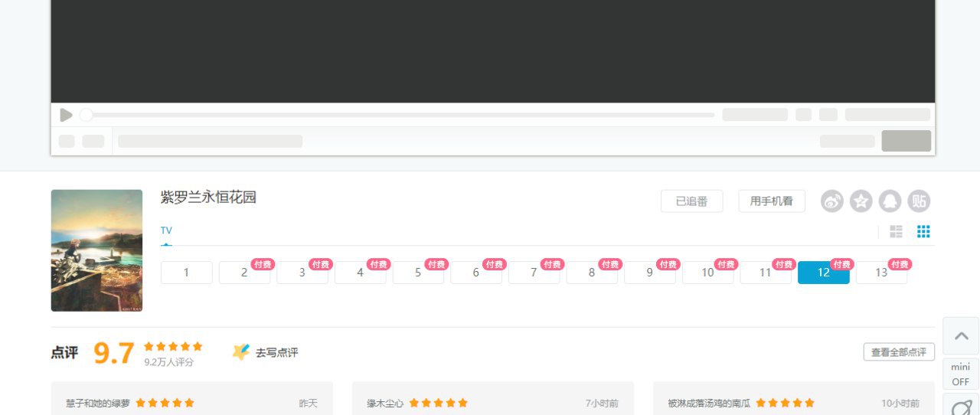Switch episodes to list view
The image size is (980, 415).
click(897, 231)
